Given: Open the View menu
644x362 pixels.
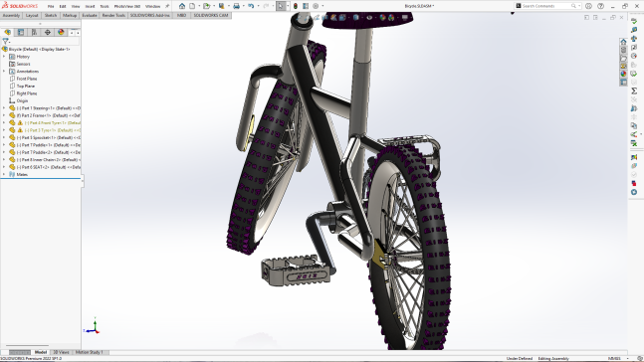Looking at the screenshot, I should coord(76,6).
